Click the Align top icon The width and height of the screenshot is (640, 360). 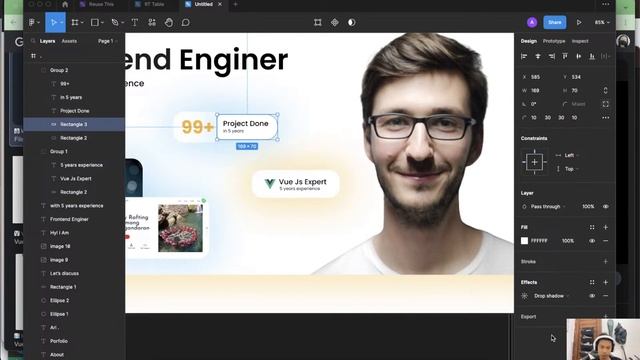[565, 56]
